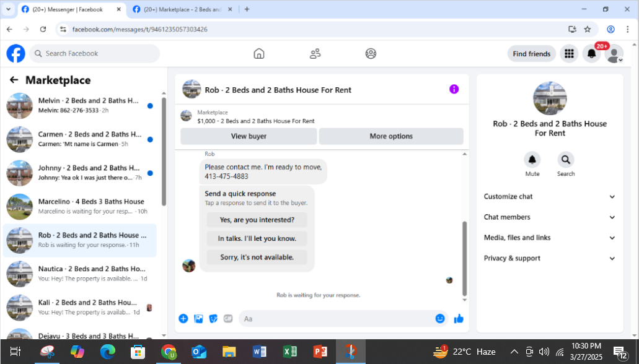The width and height of the screenshot is (639, 364).
Task: Expand Customize chat section
Action: (549, 197)
